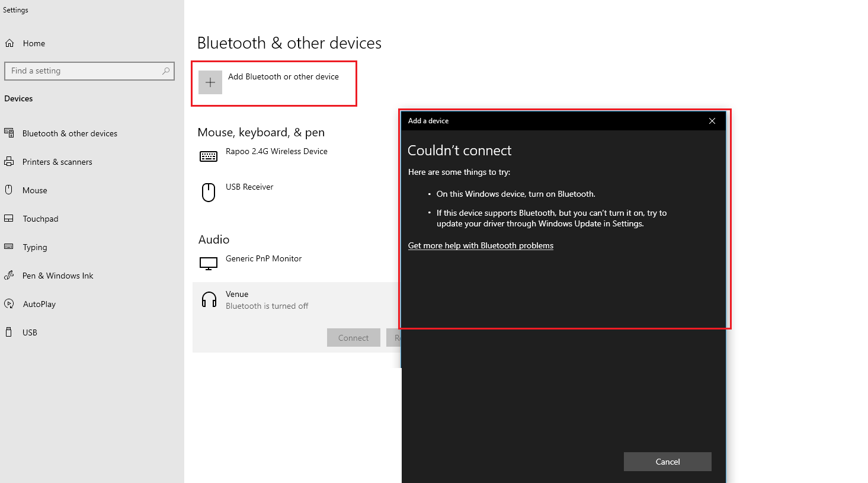The image size is (868, 483).
Task: Click the Find a setting search box
Action: 89,71
